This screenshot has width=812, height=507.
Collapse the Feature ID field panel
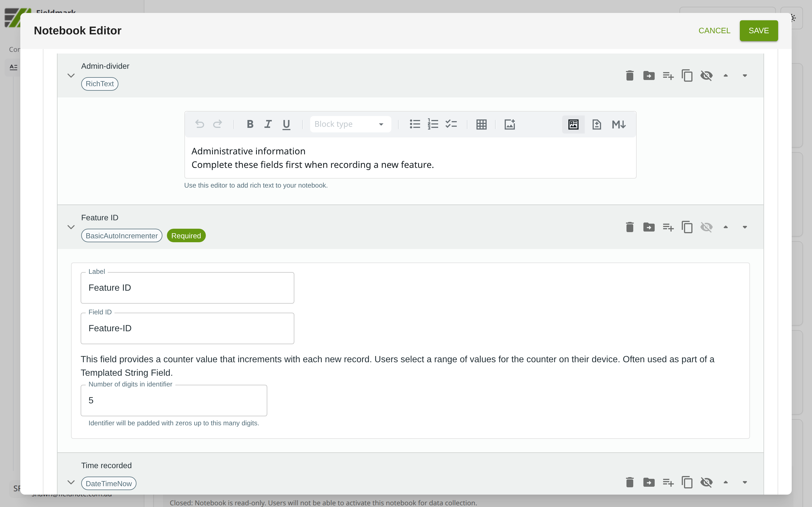click(71, 227)
